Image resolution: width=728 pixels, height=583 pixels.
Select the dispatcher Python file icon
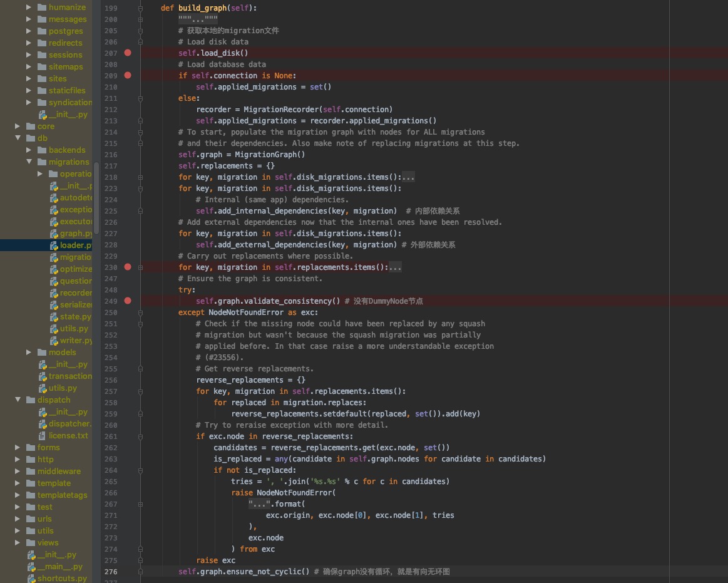(x=43, y=424)
